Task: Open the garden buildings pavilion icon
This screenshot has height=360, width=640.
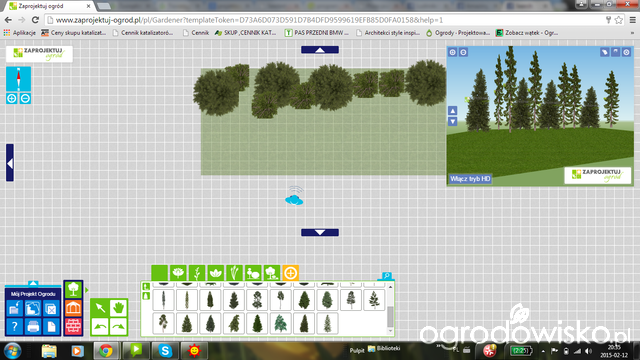Action: coord(73,308)
